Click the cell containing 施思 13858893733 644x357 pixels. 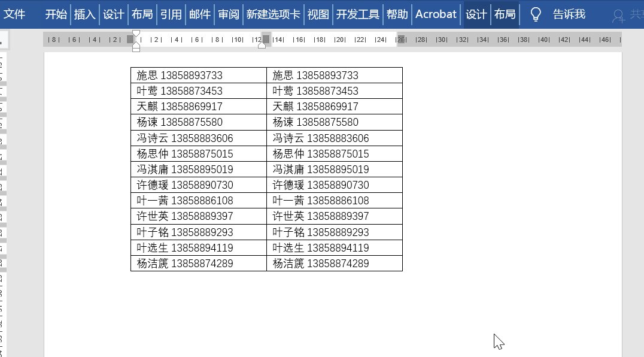tap(198, 75)
